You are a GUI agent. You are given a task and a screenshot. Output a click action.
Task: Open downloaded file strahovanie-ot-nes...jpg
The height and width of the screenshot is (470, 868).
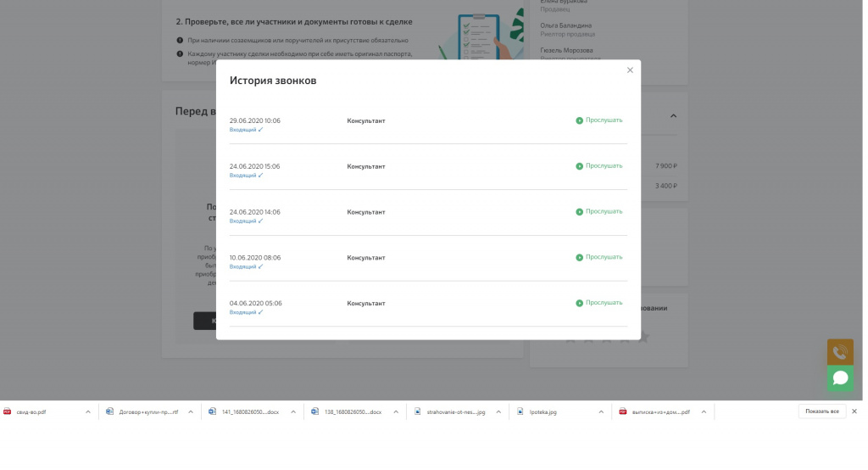point(455,411)
